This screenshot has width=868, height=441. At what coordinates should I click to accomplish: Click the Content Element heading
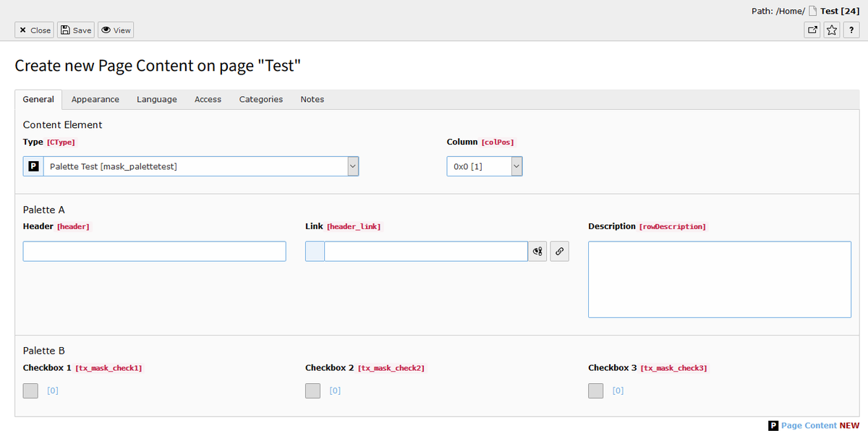click(63, 124)
